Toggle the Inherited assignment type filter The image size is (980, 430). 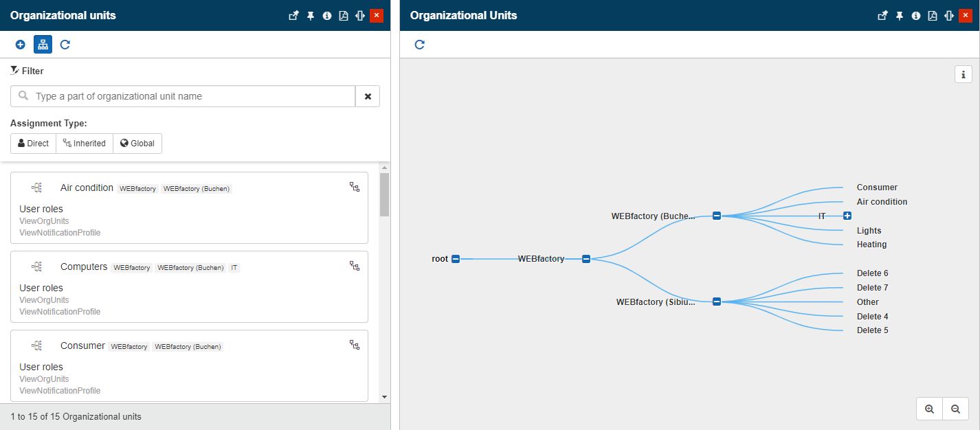tap(85, 144)
